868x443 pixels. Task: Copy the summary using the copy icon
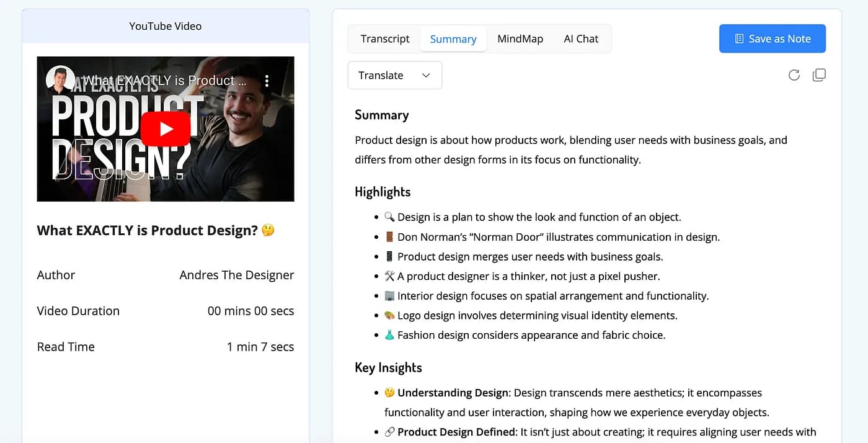(819, 75)
